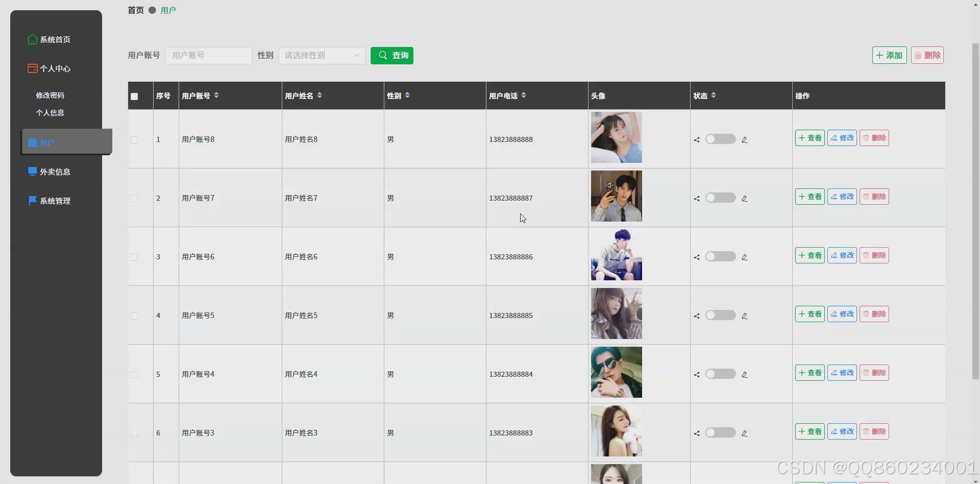This screenshot has height=484, width=980.
Task: Click the top-right 删除 button
Action: click(927, 55)
